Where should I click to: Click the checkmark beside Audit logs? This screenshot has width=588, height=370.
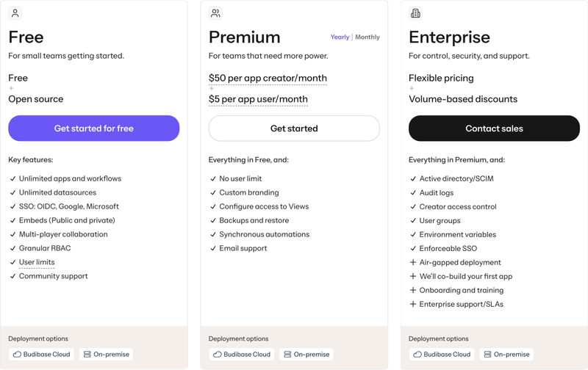(413, 192)
